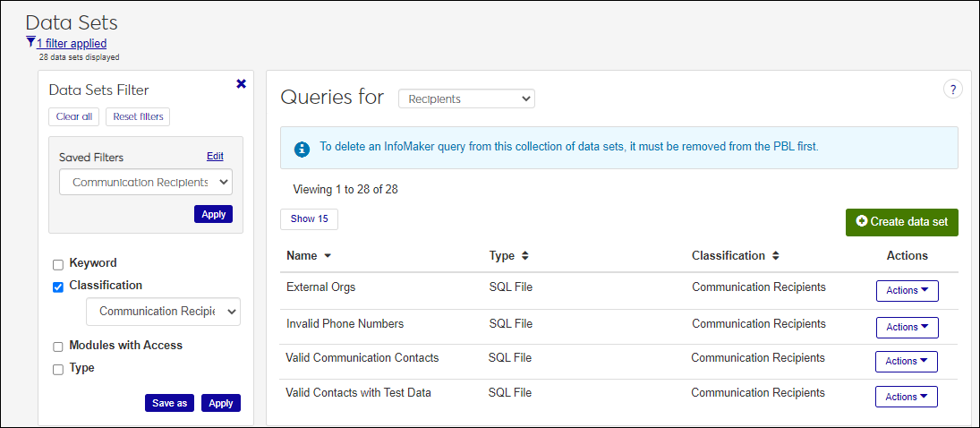Viewport: 980px width, 428px height.
Task: Open the help question mark icon
Action: click(952, 89)
